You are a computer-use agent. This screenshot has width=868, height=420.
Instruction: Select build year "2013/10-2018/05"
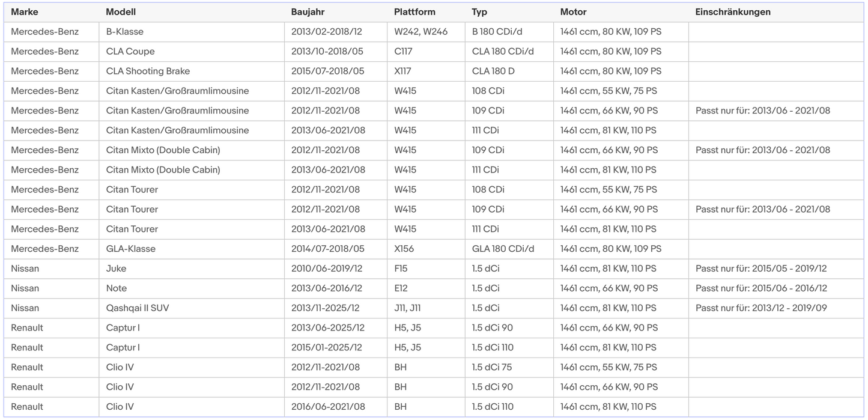click(327, 52)
